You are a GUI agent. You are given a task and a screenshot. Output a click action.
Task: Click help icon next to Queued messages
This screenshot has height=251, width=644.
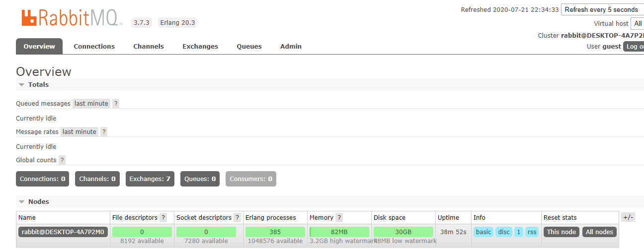click(116, 104)
